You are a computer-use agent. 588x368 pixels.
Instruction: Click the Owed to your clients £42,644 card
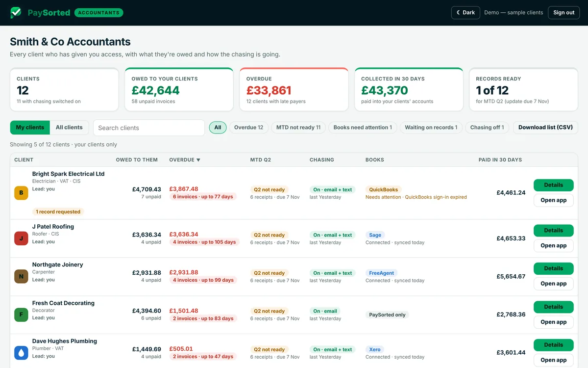[x=179, y=89]
